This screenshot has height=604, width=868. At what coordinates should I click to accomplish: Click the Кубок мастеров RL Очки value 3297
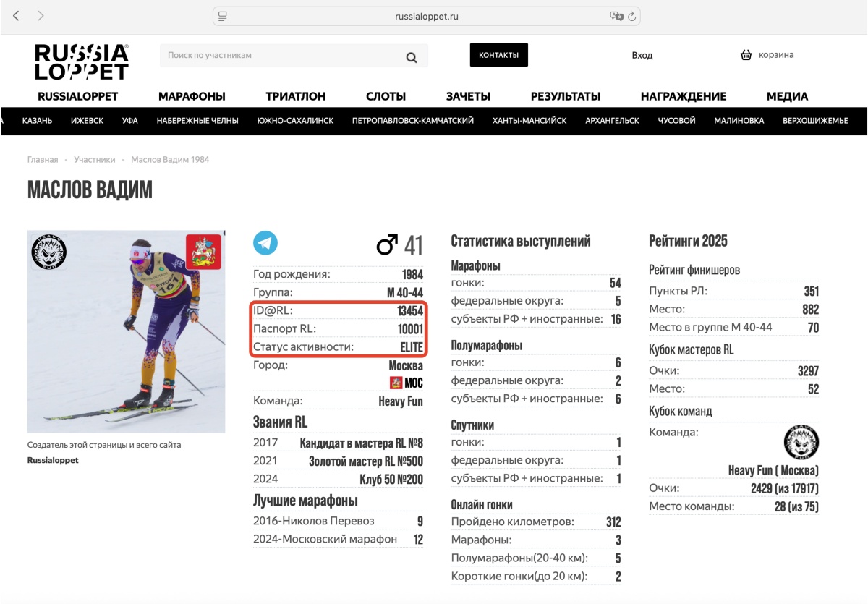point(808,371)
